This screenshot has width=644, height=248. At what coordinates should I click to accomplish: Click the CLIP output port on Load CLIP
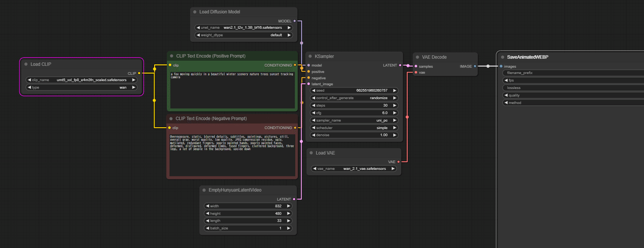(x=139, y=73)
